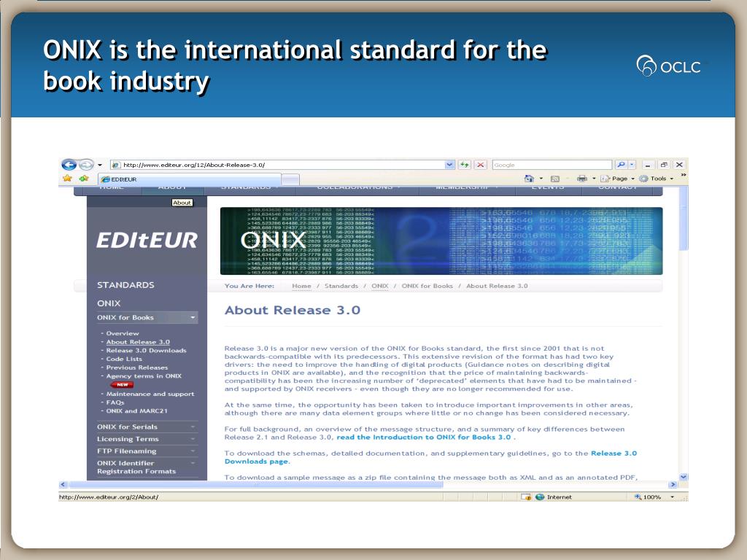747x560 pixels.
Task: Click ONIX in the sidebar
Action: (109, 303)
